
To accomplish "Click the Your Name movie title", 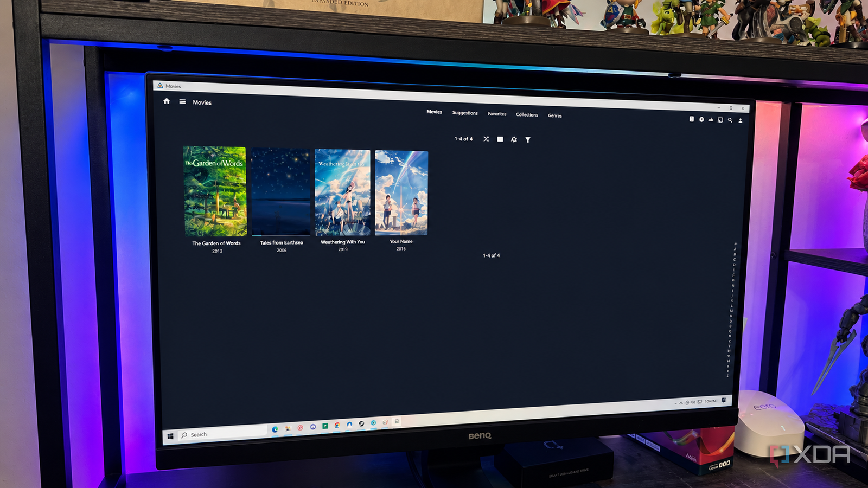I will [401, 241].
